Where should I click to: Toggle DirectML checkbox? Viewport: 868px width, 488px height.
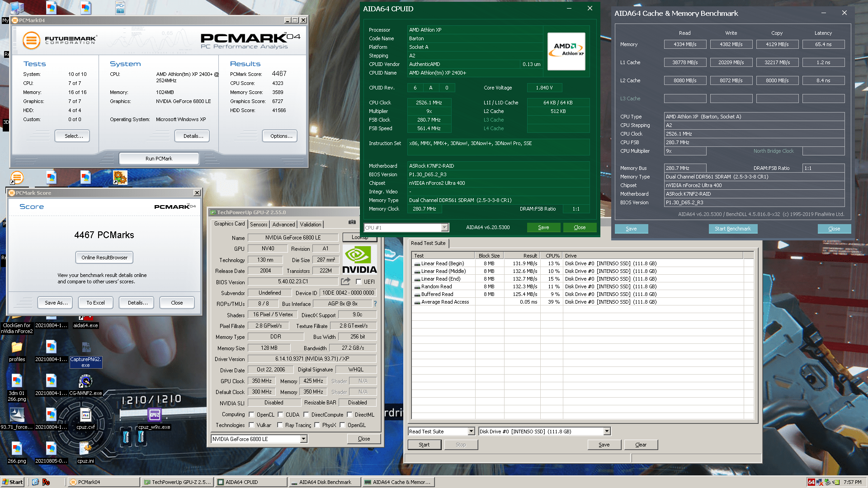click(x=349, y=414)
